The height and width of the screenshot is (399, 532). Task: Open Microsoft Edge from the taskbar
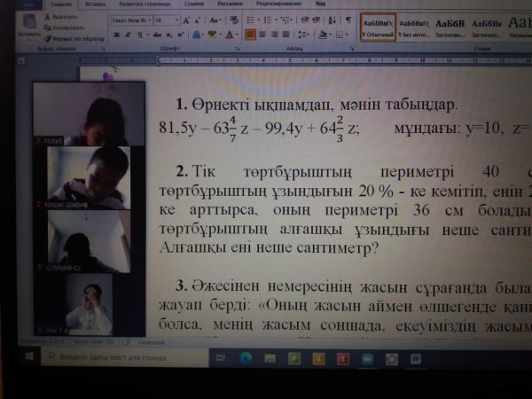(246, 358)
